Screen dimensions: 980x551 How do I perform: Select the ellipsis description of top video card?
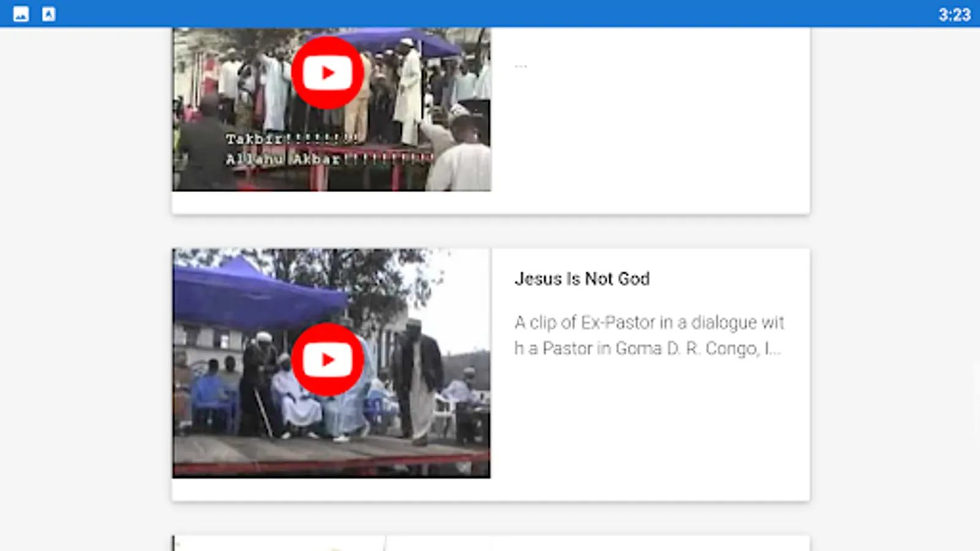521,66
